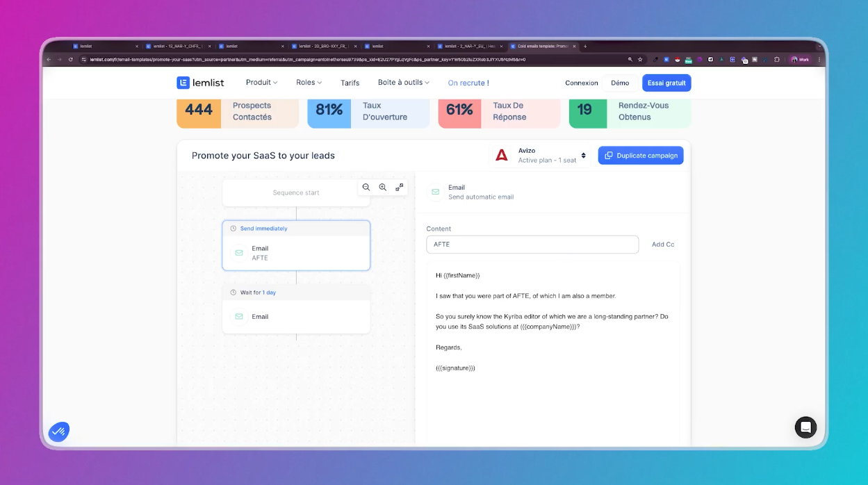This screenshot has height=485, width=868.
Task: Click the browser address bar URL
Action: coord(308,60)
